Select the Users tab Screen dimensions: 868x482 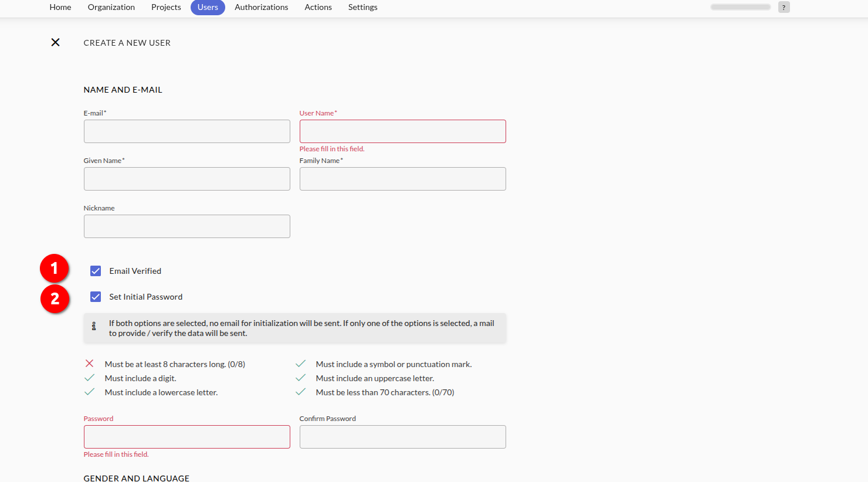pos(208,7)
